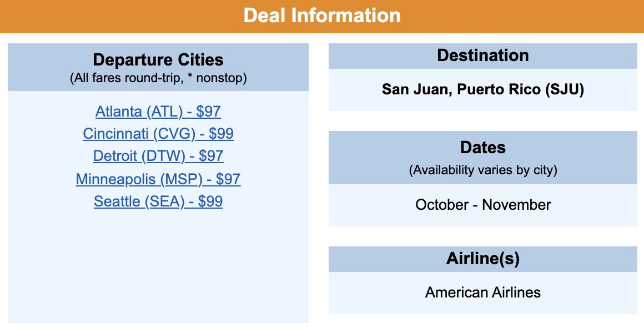Screen dimensions: 644x323
Task: Click the Dates header cell
Action: coord(482,148)
